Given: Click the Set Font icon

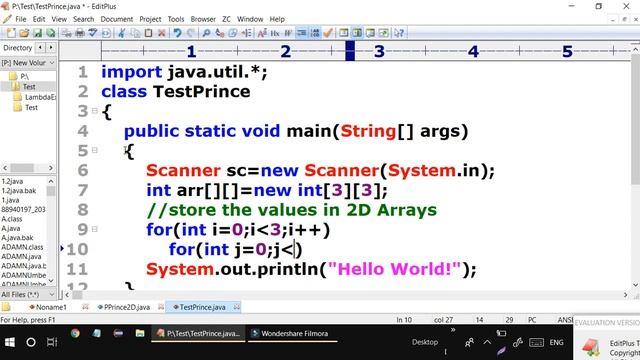Looking at the screenshot, I should tap(262, 33).
